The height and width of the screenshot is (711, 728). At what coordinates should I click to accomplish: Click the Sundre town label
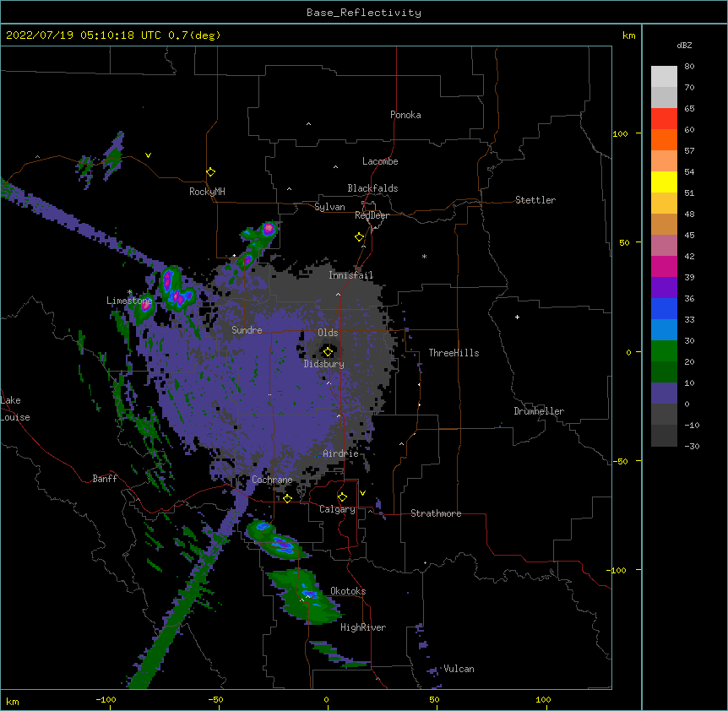point(247,330)
